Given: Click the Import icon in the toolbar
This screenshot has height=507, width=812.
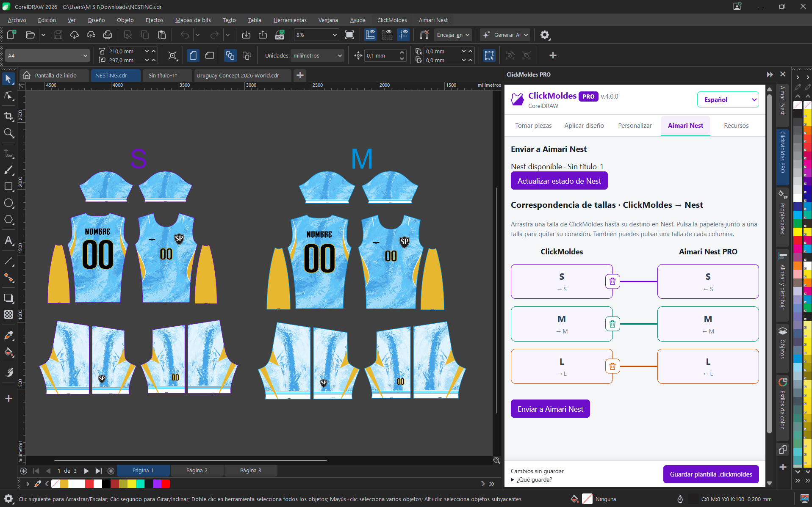Looking at the screenshot, I should (x=246, y=35).
